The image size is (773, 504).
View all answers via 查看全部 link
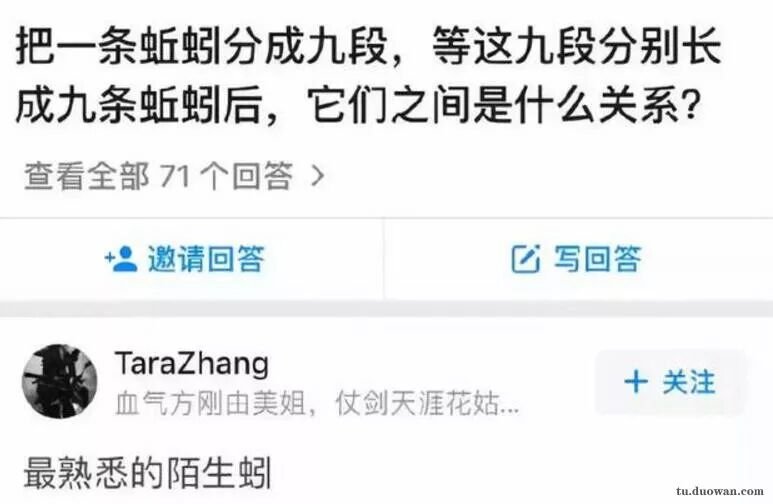point(87,176)
